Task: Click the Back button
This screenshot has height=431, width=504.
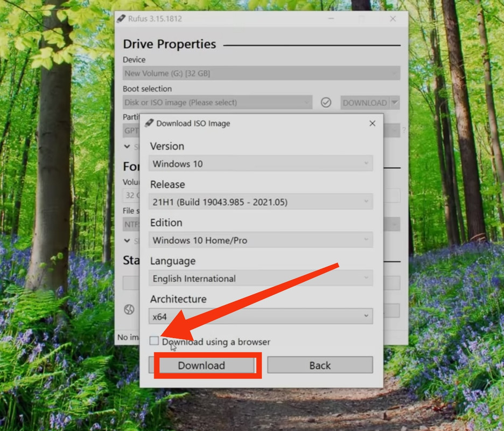Action: pyautogui.click(x=320, y=365)
